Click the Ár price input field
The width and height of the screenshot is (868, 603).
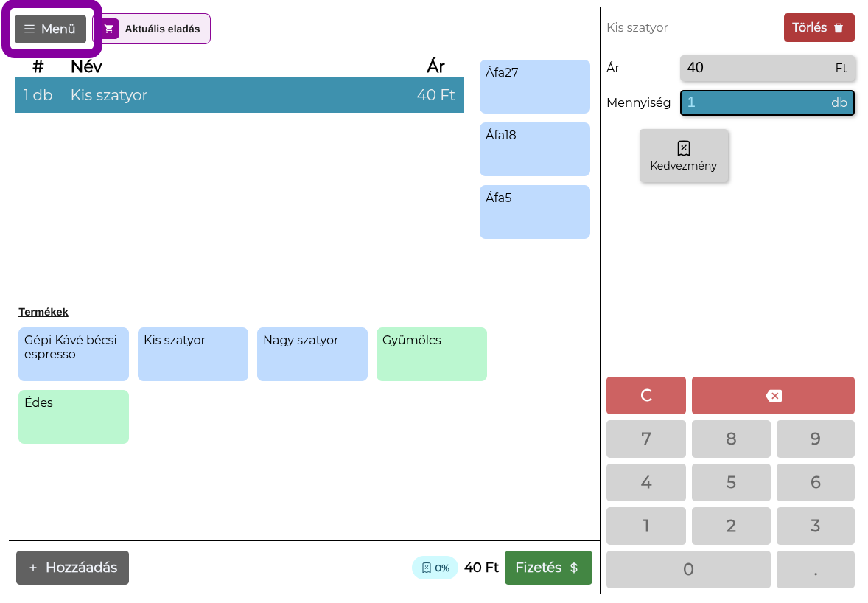[x=767, y=68]
